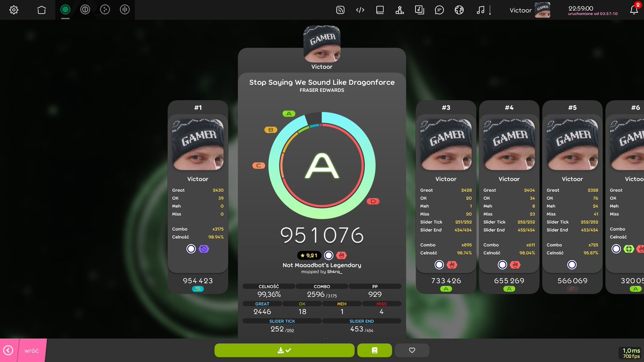Click the S rank badge under 954 423

pos(197,289)
